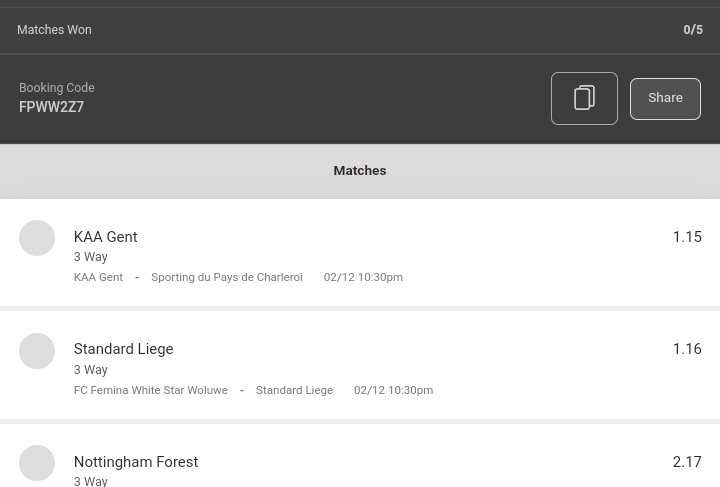
Task: Open FC Femina White Star Woluwe fixture line
Action: point(253,390)
